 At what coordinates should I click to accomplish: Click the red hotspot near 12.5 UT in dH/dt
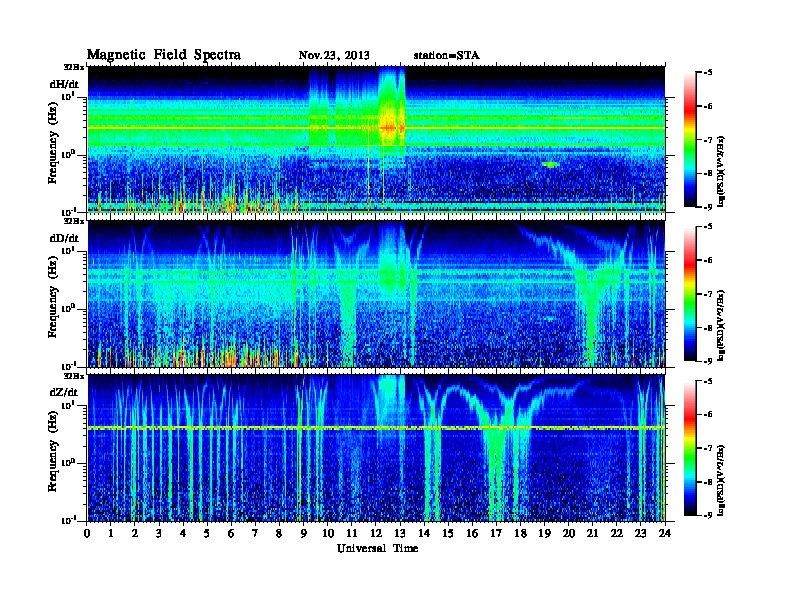(x=388, y=128)
